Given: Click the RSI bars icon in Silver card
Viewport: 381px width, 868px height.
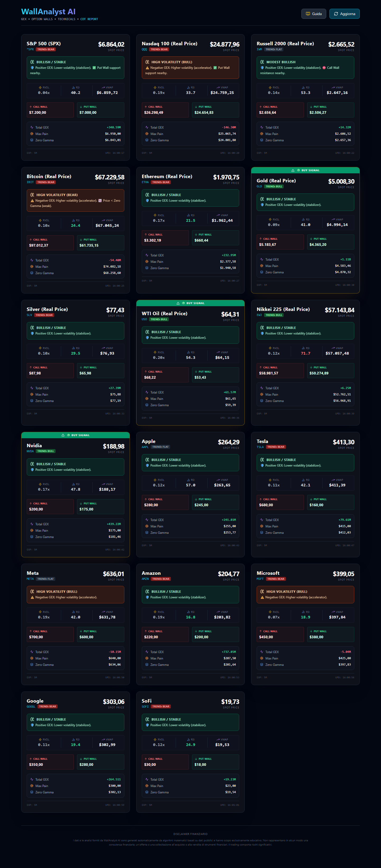Looking at the screenshot, I should click(x=73, y=348).
